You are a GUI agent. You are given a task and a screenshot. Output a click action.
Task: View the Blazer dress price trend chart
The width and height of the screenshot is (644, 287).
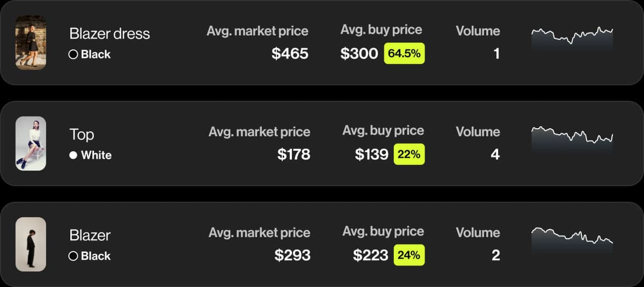pyautogui.click(x=572, y=39)
